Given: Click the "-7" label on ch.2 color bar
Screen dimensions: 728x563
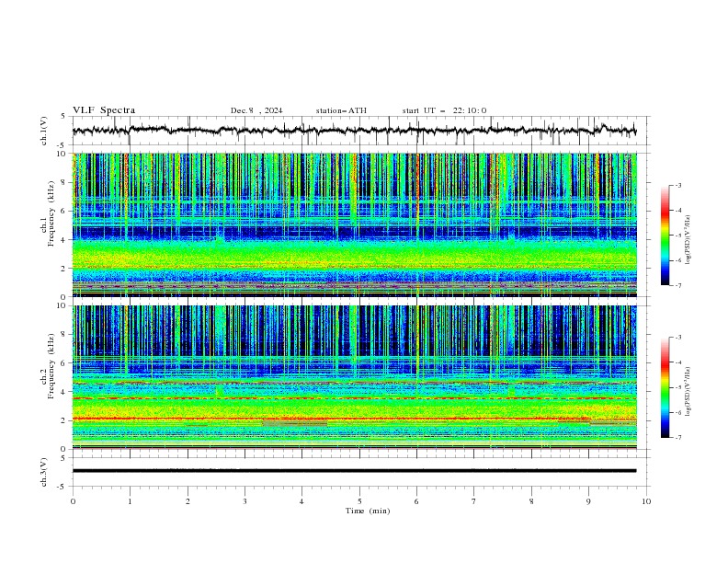Looking at the screenshot, I should (x=677, y=437).
